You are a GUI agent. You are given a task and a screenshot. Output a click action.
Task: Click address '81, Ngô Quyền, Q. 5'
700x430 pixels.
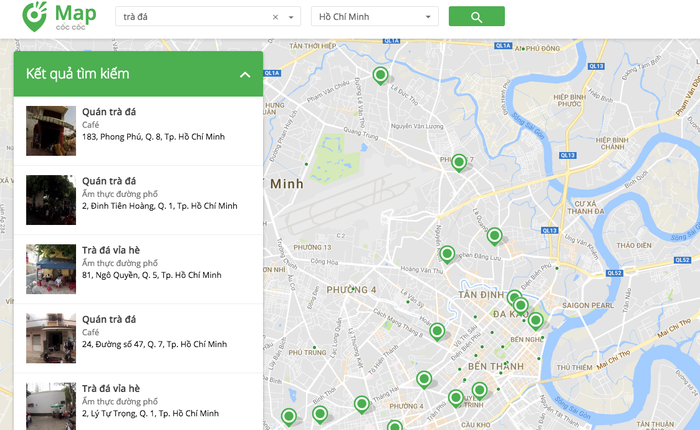(x=151, y=275)
